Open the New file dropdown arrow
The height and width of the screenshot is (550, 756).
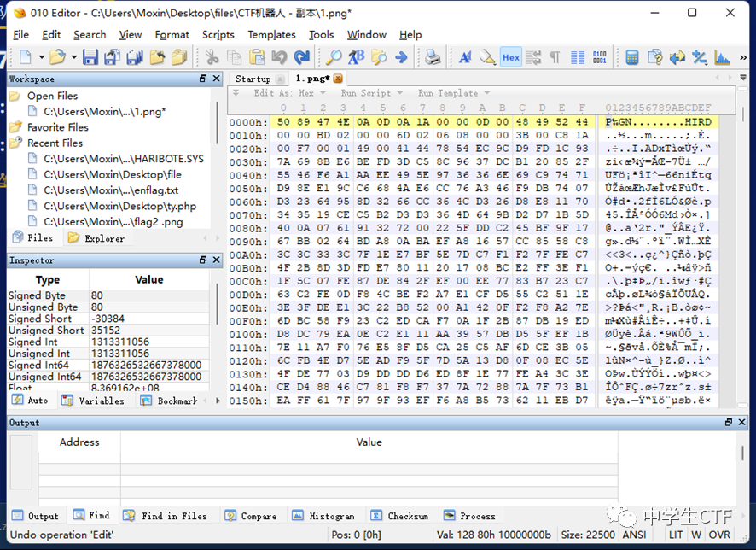(42, 57)
